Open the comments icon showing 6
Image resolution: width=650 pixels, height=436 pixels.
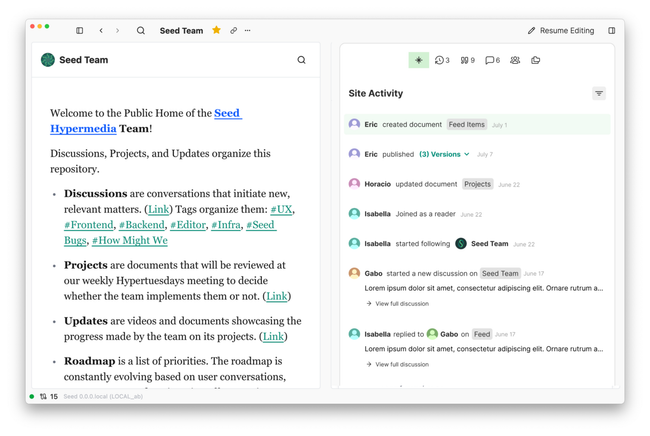coord(492,60)
